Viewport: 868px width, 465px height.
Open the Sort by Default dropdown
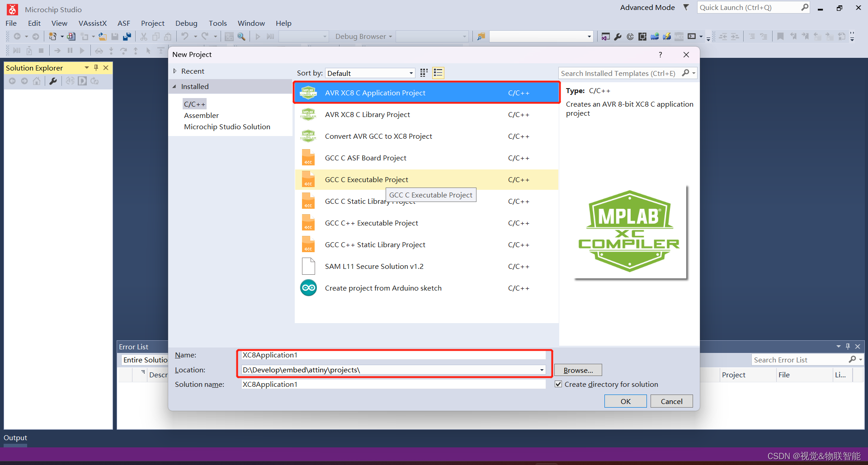370,73
